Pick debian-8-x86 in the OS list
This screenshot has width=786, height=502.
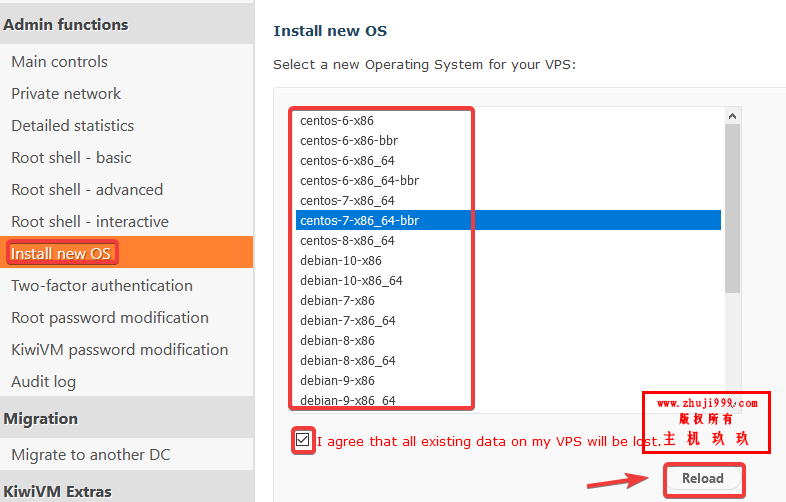pos(508,341)
